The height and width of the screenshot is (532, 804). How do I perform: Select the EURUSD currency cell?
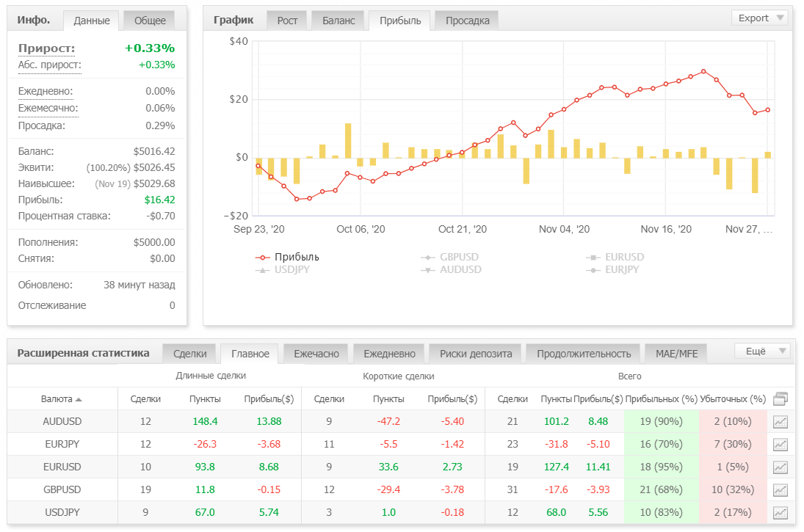tap(62, 467)
